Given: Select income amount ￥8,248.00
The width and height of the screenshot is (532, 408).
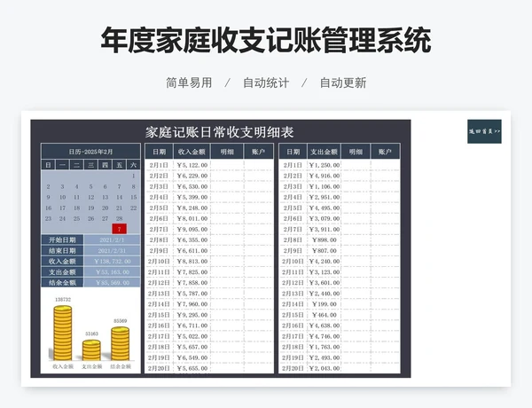Looking at the screenshot, I should [192, 208].
